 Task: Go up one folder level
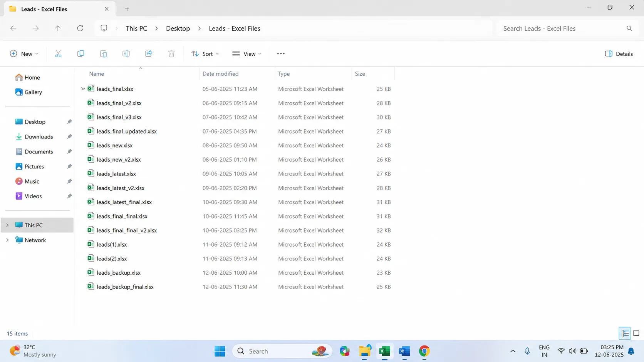[58, 28]
